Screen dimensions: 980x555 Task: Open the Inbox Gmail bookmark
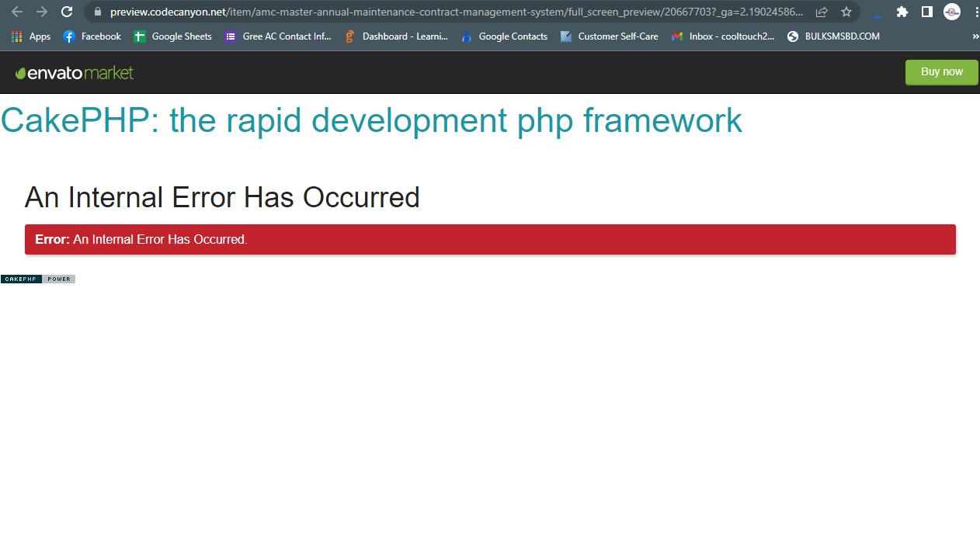click(723, 36)
